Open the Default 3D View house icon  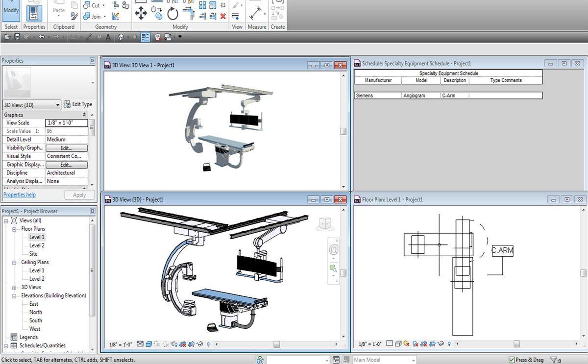pyautogui.click(x=120, y=37)
